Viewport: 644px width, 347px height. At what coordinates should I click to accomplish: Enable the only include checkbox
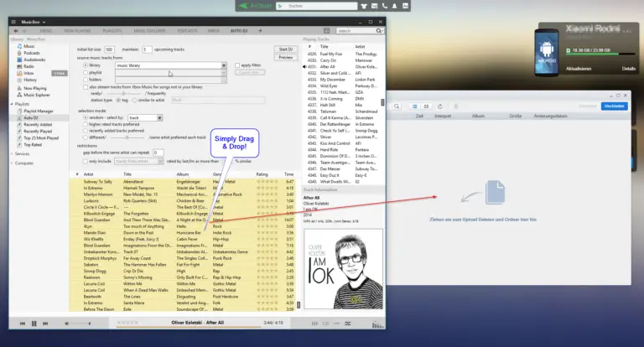click(86, 162)
